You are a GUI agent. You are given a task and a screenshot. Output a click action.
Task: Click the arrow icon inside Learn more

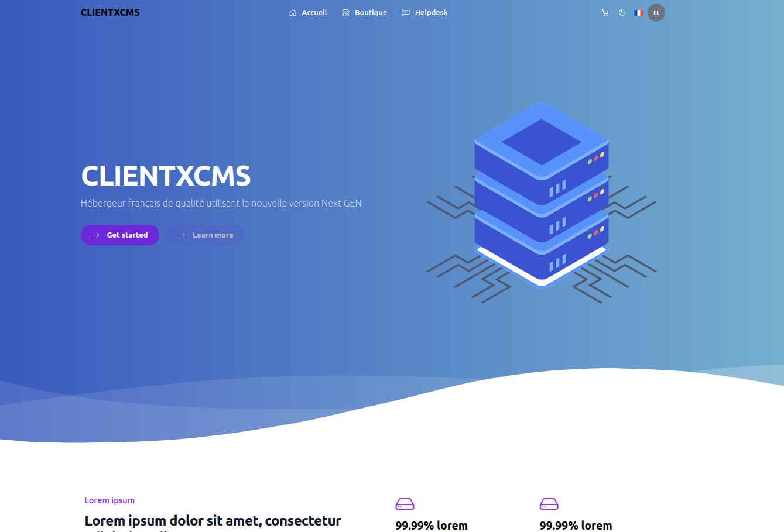(x=182, y=235)
